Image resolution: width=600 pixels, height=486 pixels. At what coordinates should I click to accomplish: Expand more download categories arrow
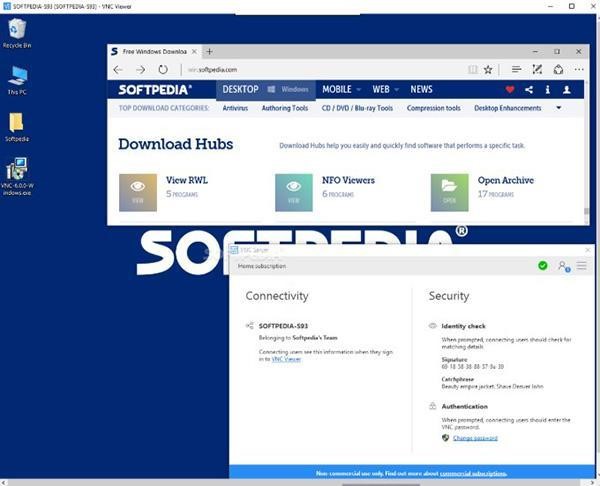(559, 108)
